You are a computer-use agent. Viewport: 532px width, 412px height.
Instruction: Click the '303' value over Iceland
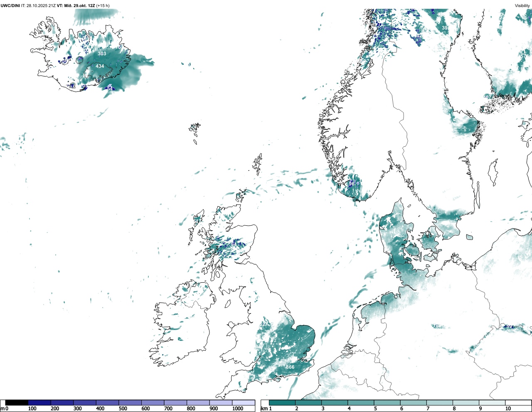point(102,54)
